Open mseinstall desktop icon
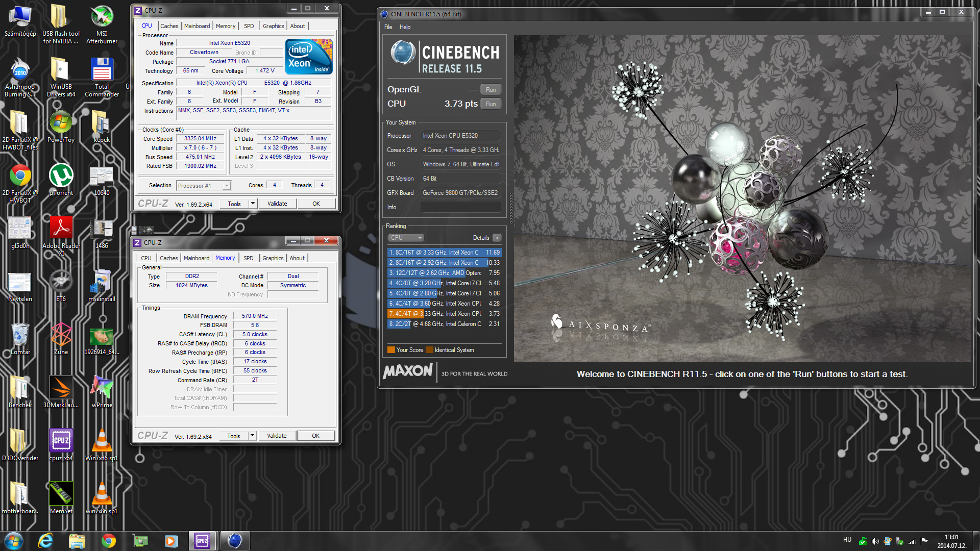 102,286
